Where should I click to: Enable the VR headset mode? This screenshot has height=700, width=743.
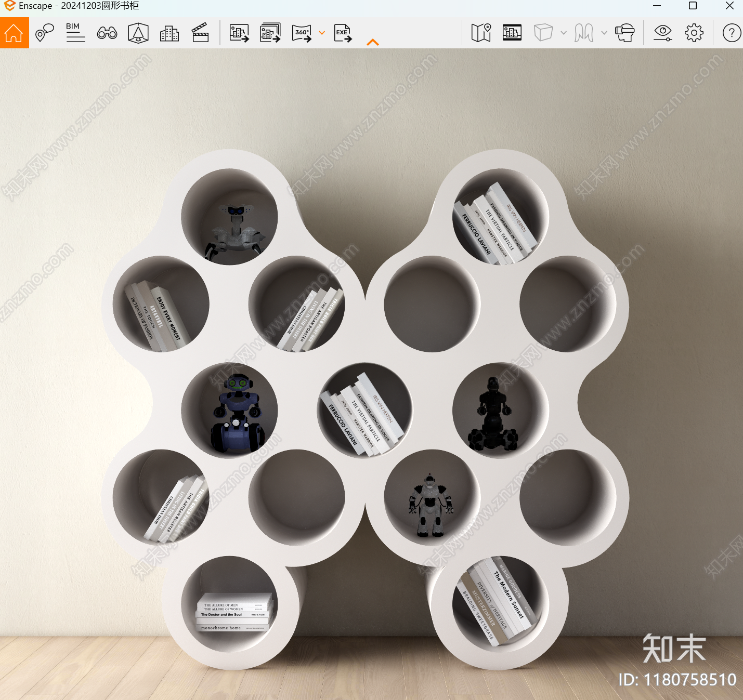(x=624, y=33)
